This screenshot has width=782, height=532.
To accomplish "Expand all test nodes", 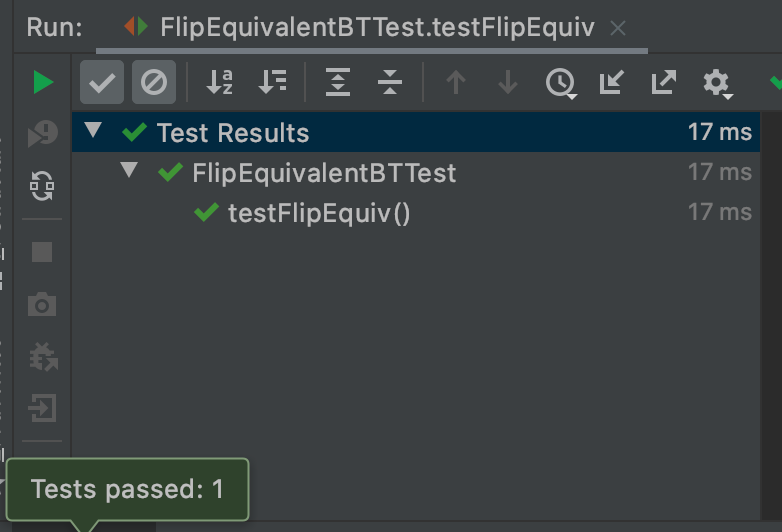I will 339,82.
